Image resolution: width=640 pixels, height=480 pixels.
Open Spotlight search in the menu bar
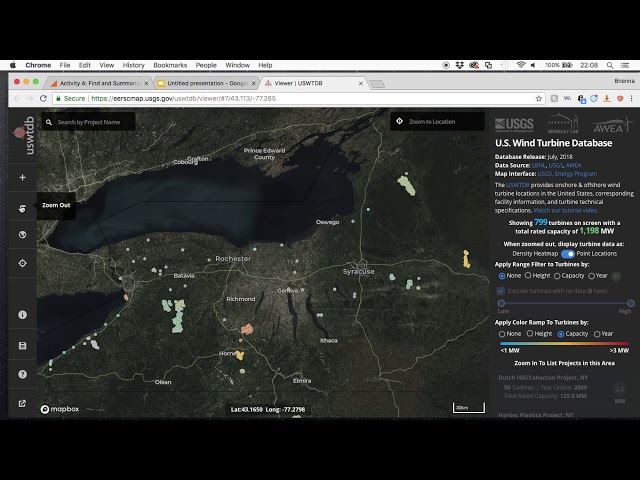610,65
